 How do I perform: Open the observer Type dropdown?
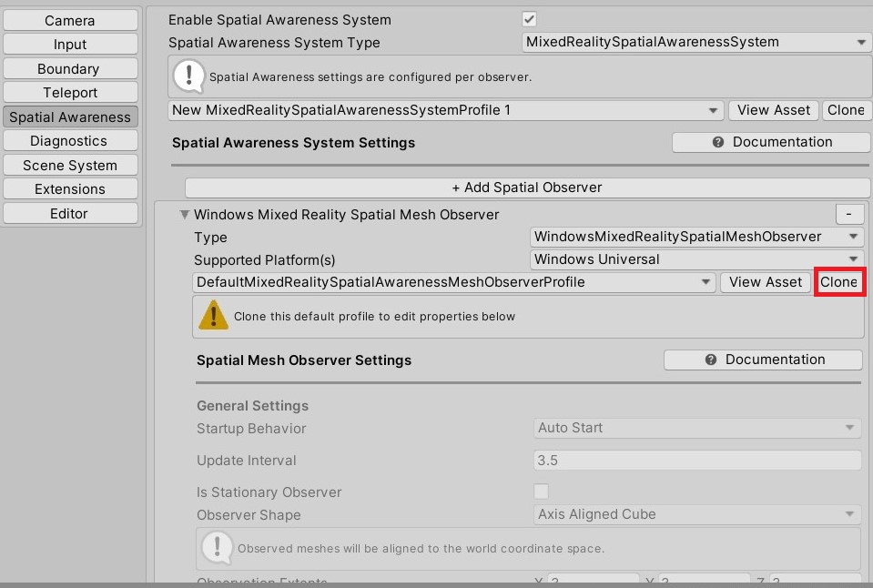click(696, 237)
